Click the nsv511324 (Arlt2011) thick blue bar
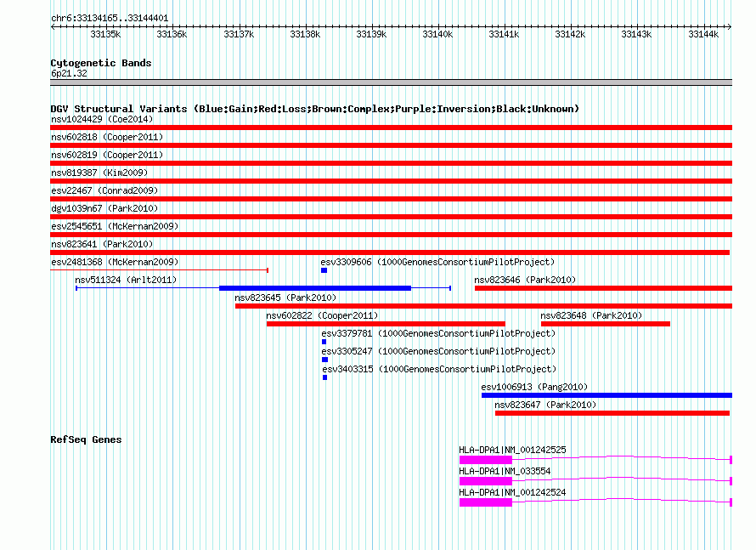Viewport: 756px width, 550px height. point(315,288)
